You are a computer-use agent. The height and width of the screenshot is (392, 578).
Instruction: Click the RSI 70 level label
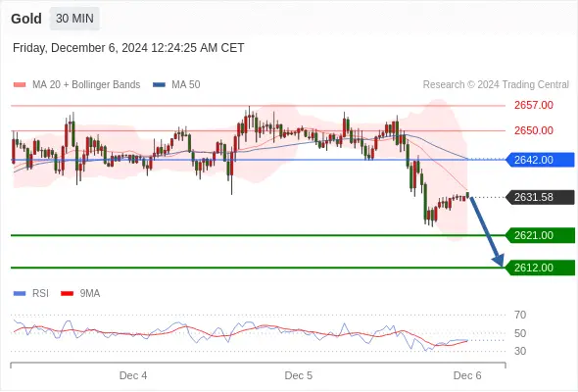point(520,315)
